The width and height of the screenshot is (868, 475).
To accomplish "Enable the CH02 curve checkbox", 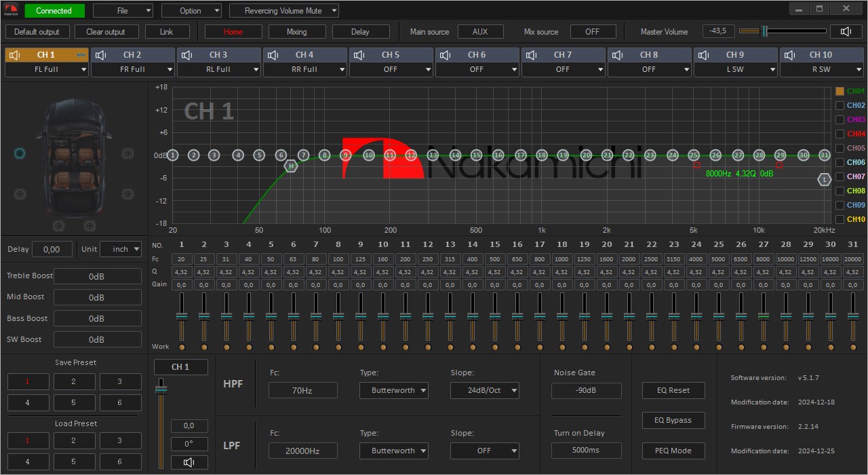I will 840,105.
